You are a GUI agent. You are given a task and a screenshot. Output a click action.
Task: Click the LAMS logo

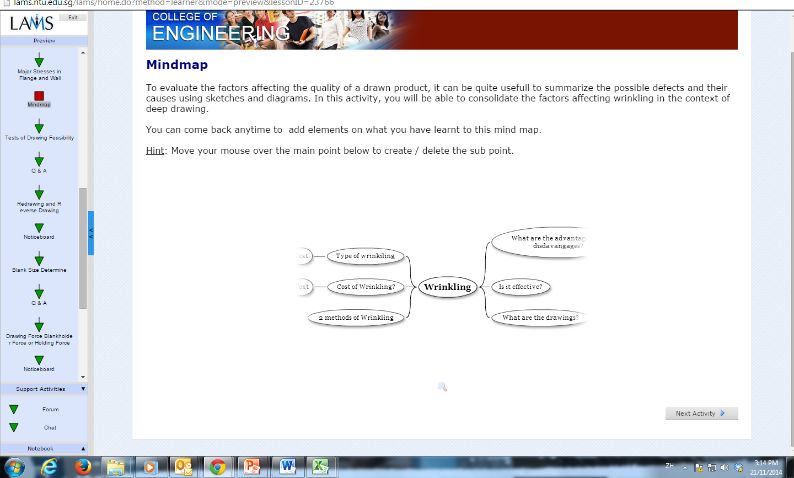coord(31,23)
